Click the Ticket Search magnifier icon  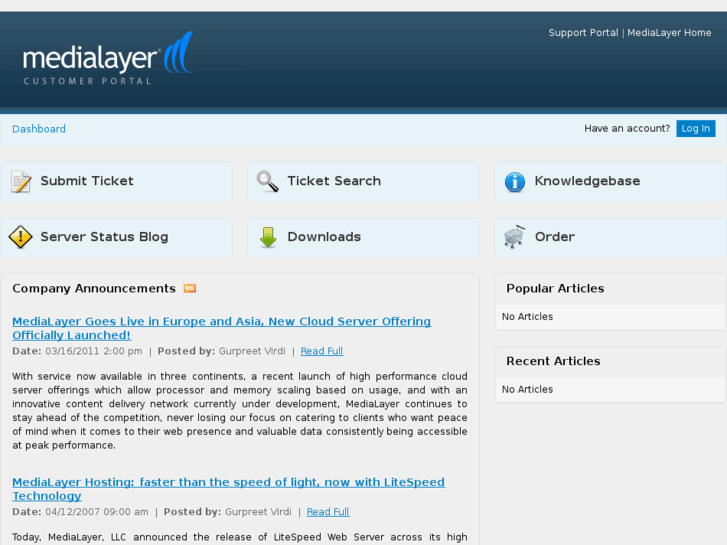coord(268,181)
